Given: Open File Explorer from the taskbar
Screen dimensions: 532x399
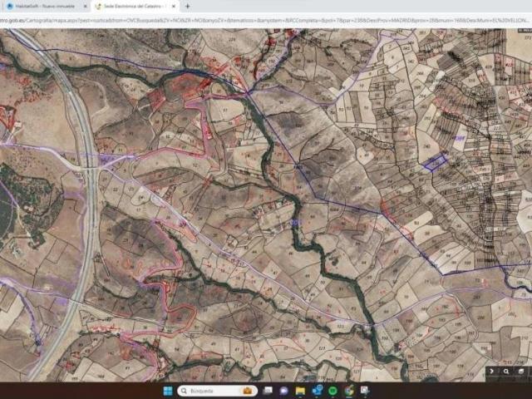Looking at the screenshot, I should pos(300,391).
